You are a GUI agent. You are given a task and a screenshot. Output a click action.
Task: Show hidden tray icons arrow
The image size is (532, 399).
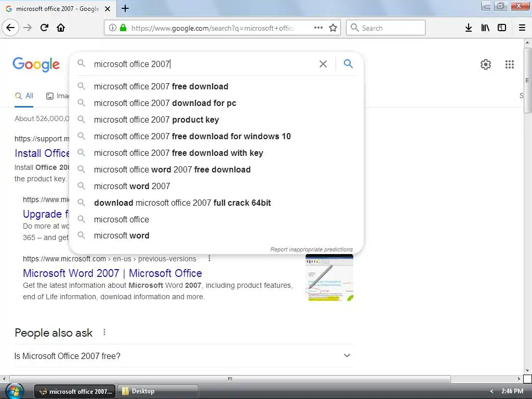pos(491,392)
